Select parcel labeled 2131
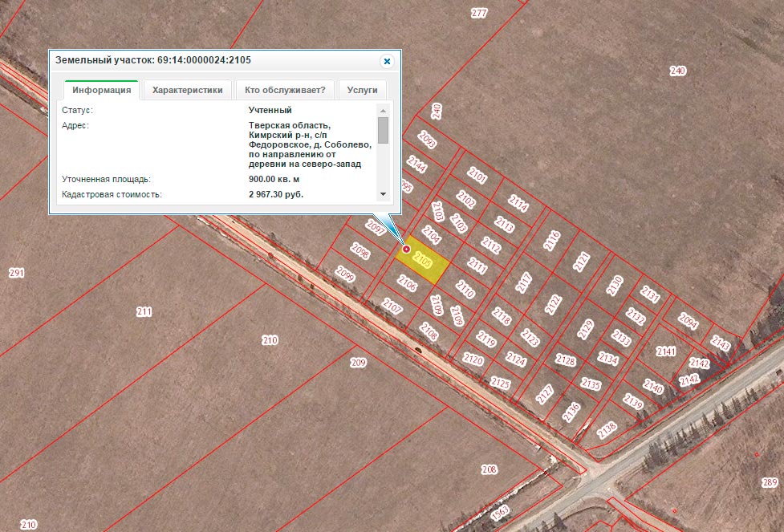 [650, 294]
